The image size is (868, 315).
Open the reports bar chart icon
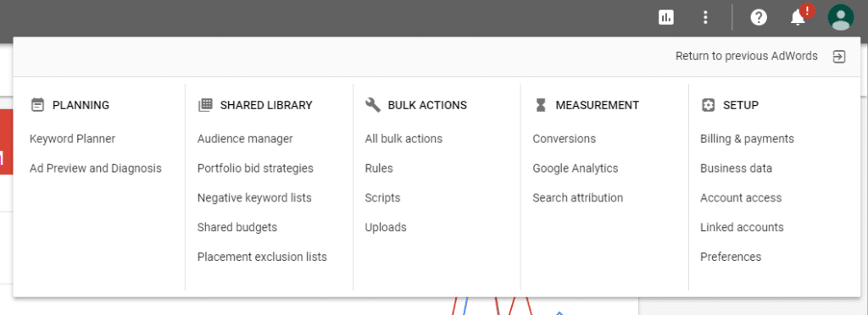point(666,18)
